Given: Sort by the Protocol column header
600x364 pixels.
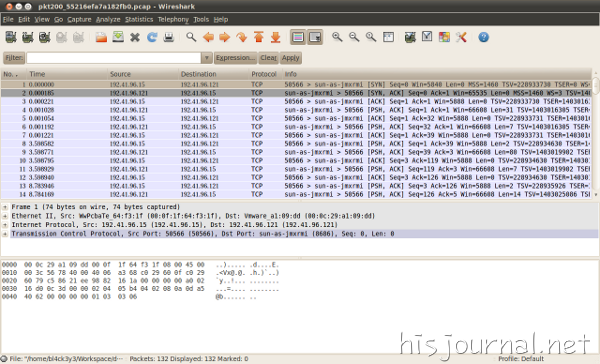Looking at the screenshot, I should pyautogui.click(x=265, y=74).
